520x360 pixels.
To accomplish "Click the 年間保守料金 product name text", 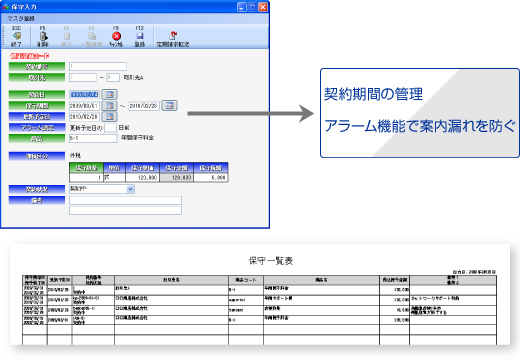I will (x=138, y=138).
